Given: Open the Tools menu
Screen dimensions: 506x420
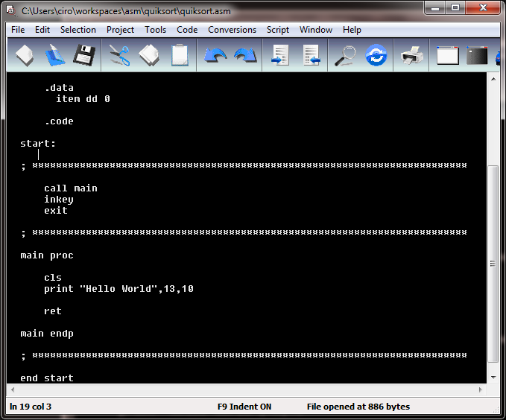Looking at the screenshot, I should click(155, 30).
